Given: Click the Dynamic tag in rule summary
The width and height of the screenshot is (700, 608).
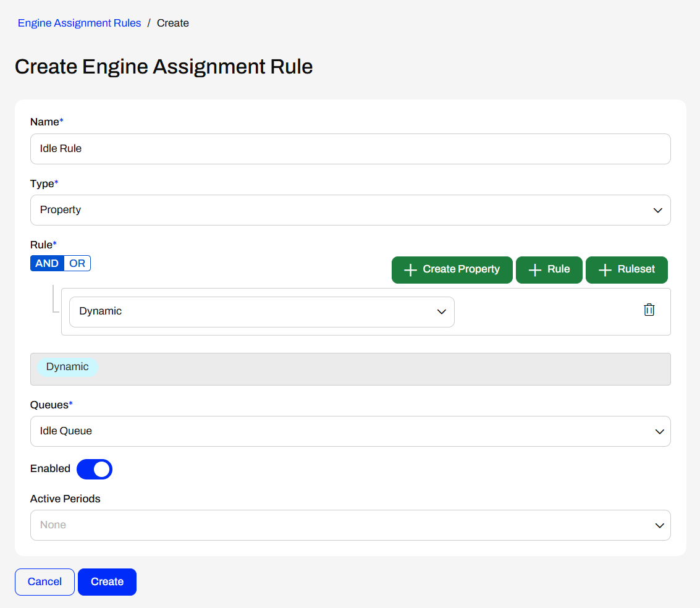Looking at the screenshot, I should click(67, 367).
